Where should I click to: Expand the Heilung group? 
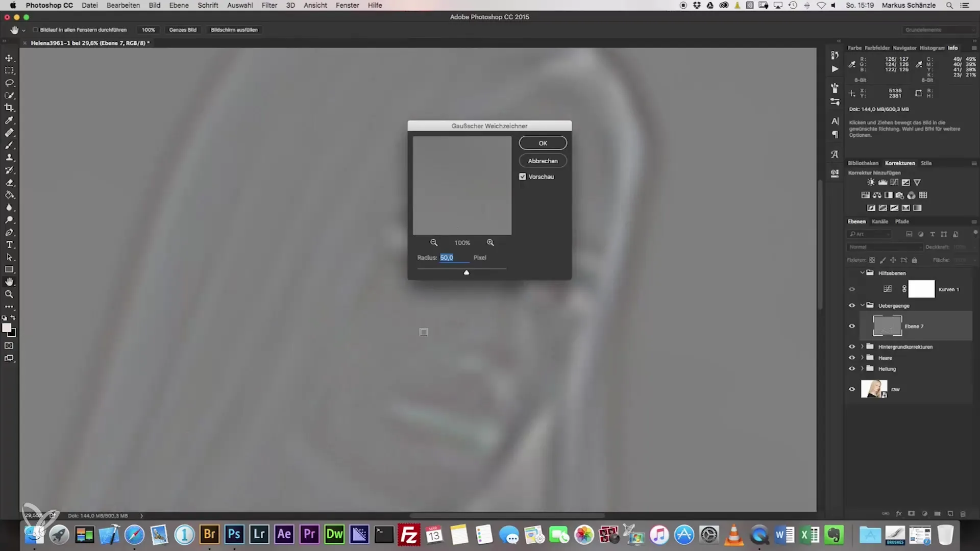863,369
